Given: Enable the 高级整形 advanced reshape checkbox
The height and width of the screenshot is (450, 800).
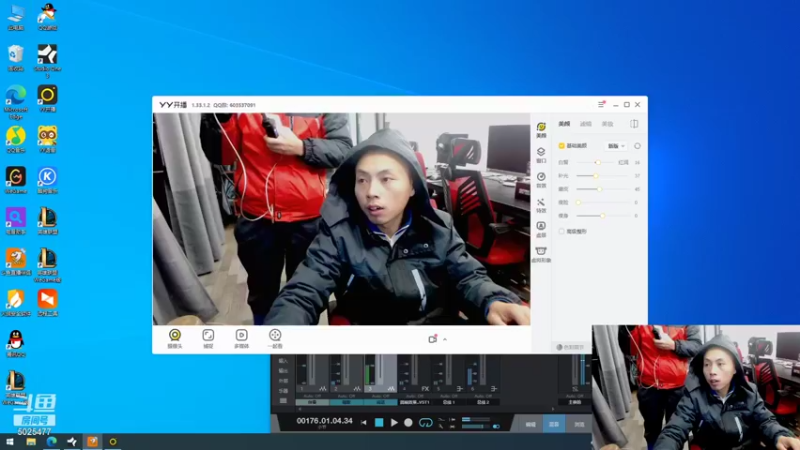Looking at the screenshot, I should (562, 231).
